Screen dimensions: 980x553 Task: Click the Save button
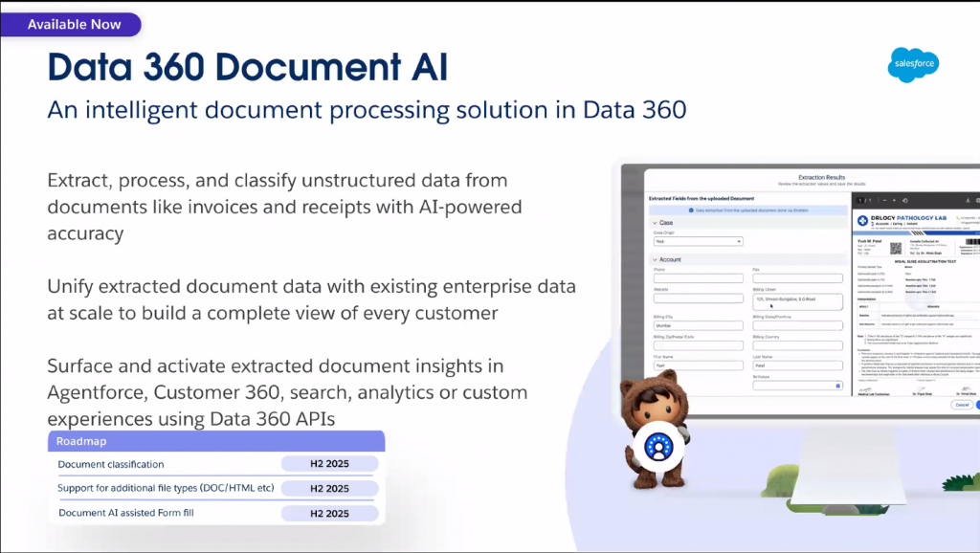[x=977, y=405]
